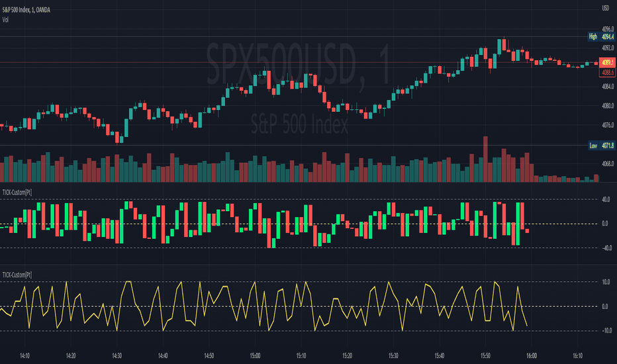Click the 4088.6 red price tag
Viewport: 617px width, 364px height.
coord(608,72)
